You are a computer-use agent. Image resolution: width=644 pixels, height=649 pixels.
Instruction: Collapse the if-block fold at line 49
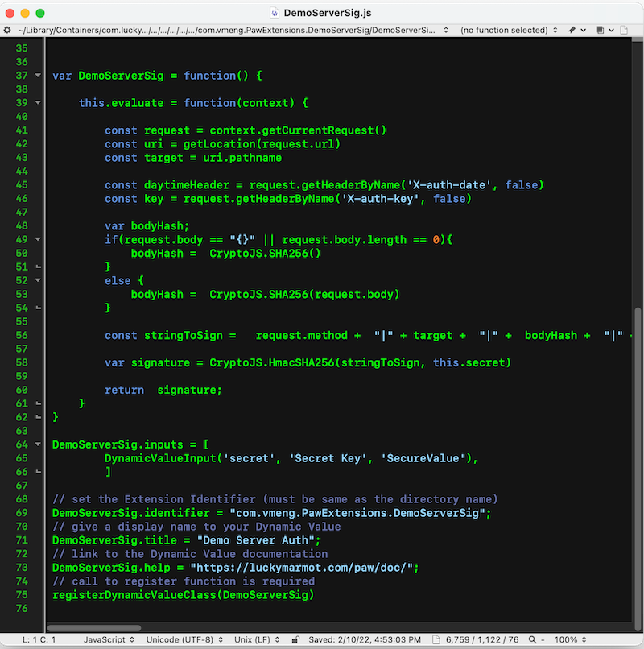38,239
